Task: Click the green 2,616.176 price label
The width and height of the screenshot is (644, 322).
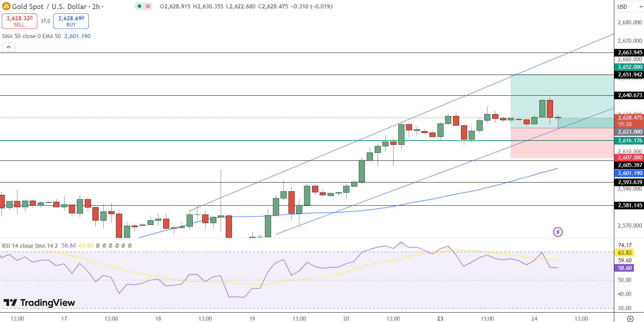Action: tap(629, 141)
